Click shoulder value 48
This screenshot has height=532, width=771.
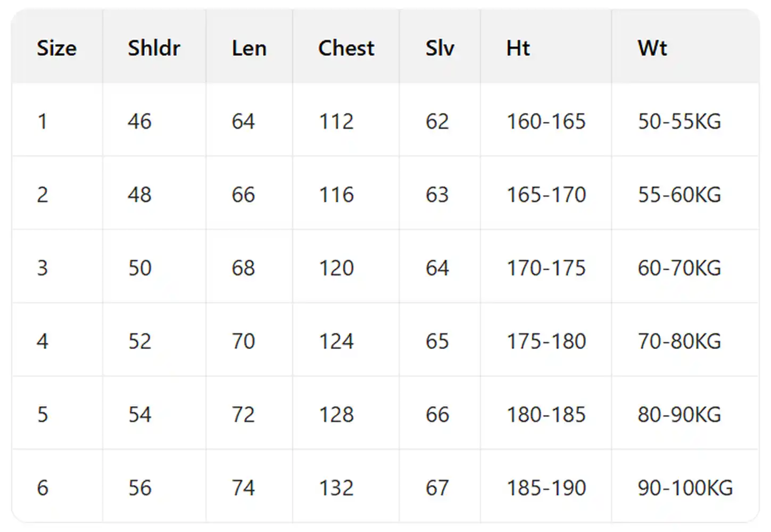tap(139, 195)
